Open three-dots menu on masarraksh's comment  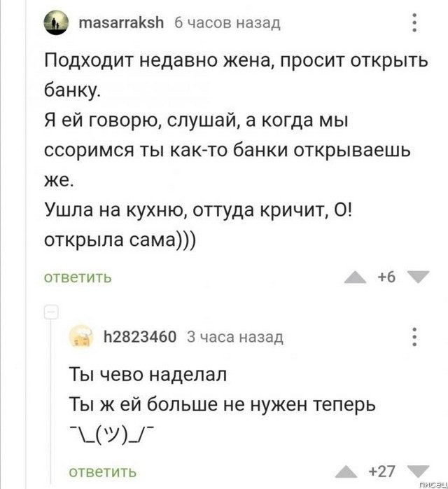[x=414, y=25]
